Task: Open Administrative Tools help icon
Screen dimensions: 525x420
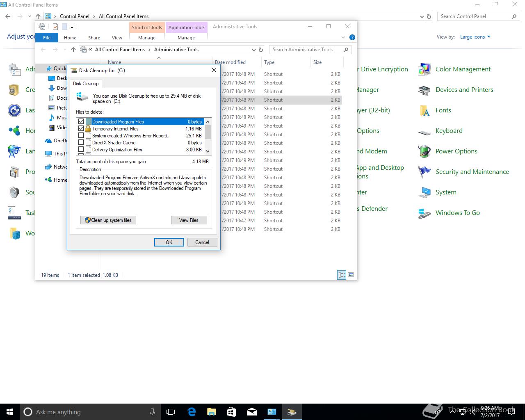Action: 352,37
